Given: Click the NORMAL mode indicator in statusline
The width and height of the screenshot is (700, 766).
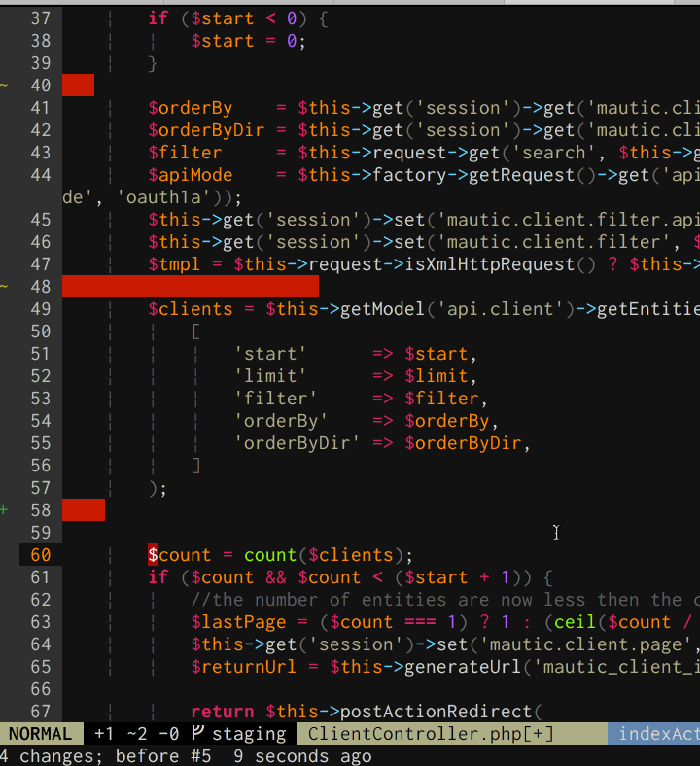Looking at the screenshot, I should coord(41,734).
